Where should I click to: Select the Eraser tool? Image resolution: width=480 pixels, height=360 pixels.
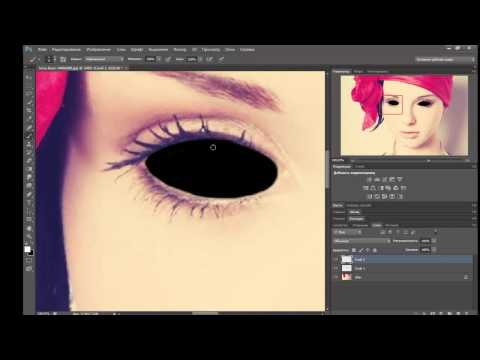(29, 161)
